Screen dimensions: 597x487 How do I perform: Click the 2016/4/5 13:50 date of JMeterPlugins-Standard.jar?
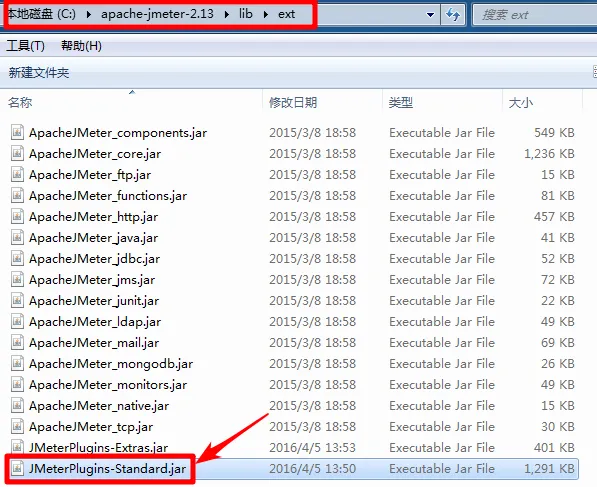point(312,469)
